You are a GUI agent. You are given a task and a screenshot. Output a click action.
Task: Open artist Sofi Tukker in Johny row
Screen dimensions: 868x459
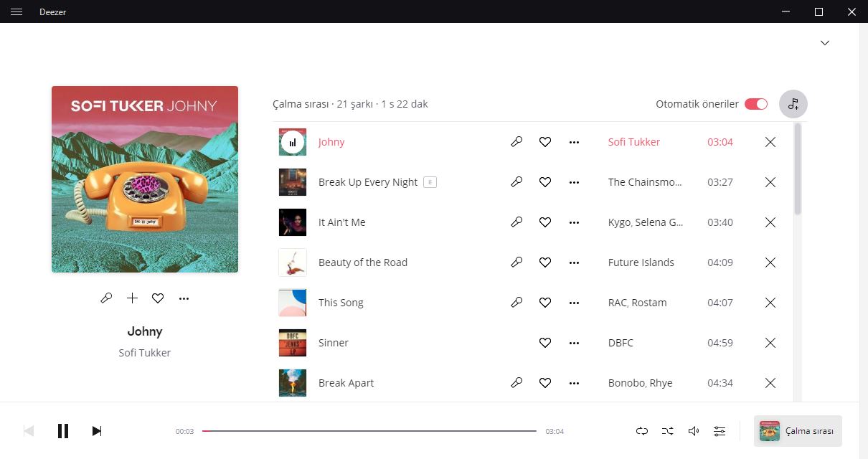tap(634, 142)
